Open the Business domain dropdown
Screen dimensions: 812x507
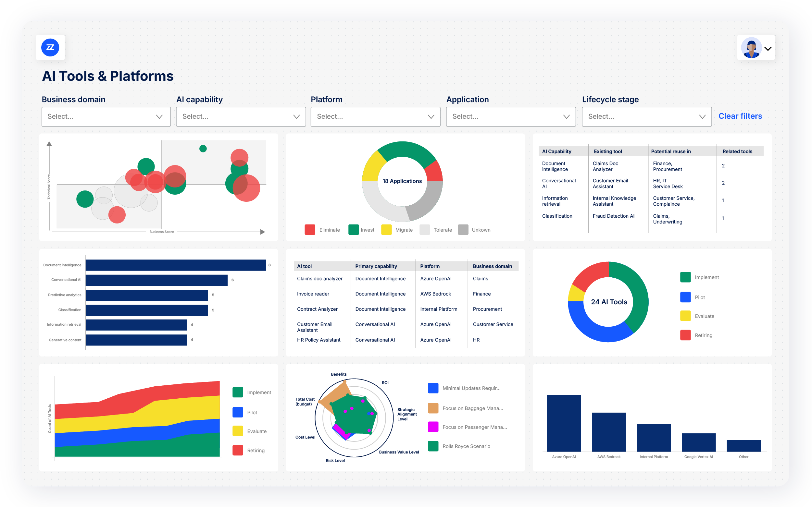[x=106, y=117]
